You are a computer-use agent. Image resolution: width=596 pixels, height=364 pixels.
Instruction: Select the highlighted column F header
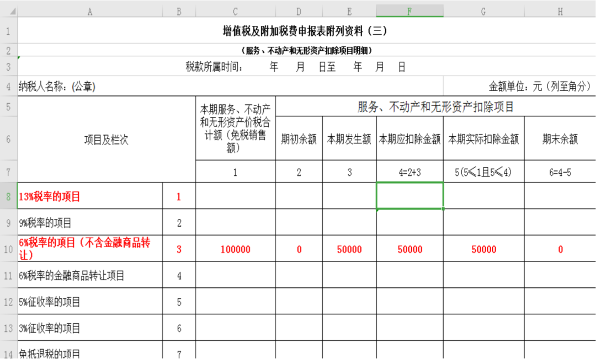[x=409, y=12]
